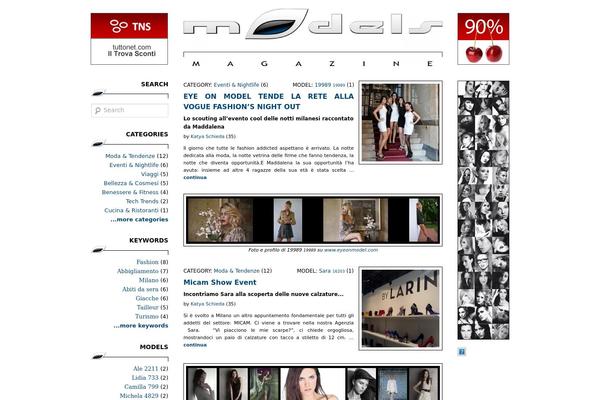Select the Fashion keyword

click(x=147, y=262)
